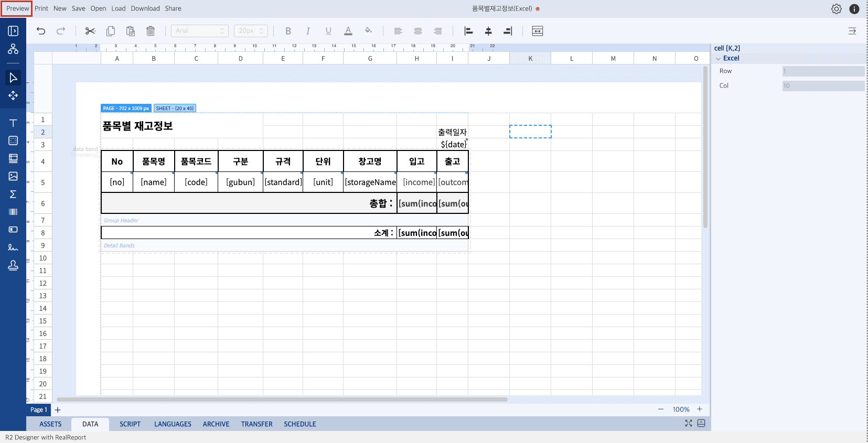Open the settings gear icon
The width and height of the screenshot is (868, 443).
tap(837, 9)
